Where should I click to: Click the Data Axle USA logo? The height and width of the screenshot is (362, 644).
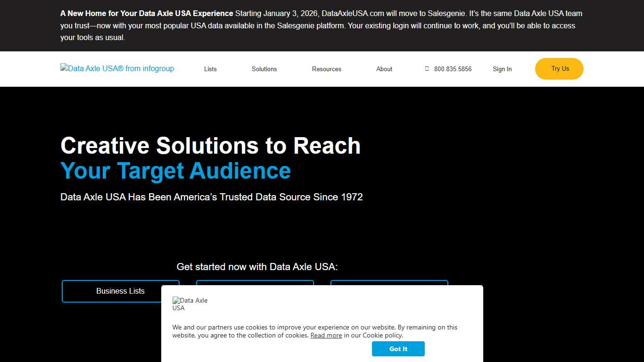[117, 69]
